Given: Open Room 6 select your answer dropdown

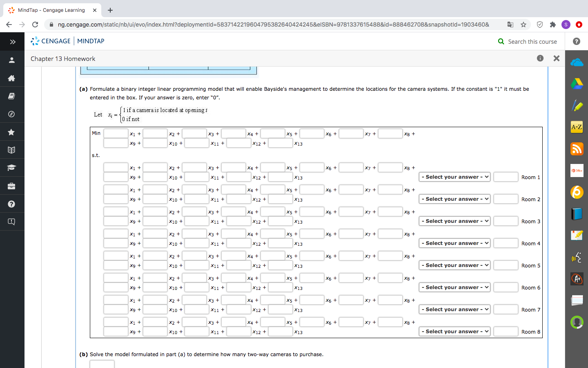Looking at the screenshot, I should coord(454,287).
